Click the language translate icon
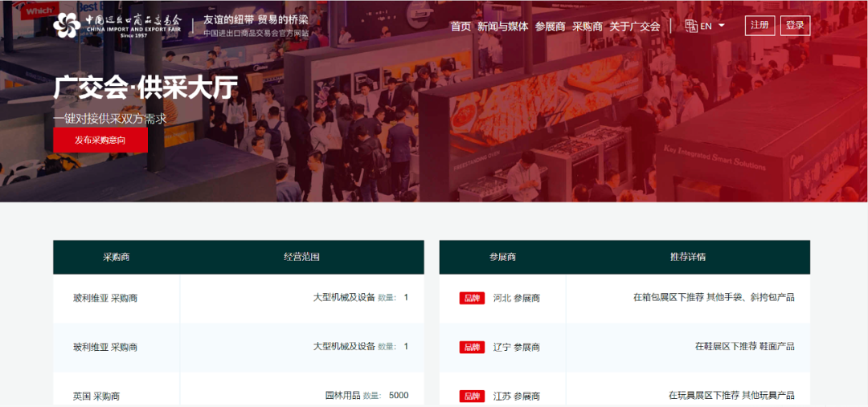 tap(691, 26)
